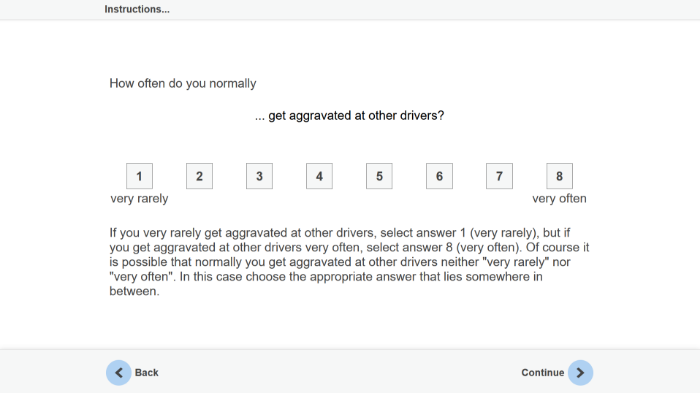Pick answer 6 on the frequency scale
Viewport: 700px width, 393px height.
pos(439,176)
